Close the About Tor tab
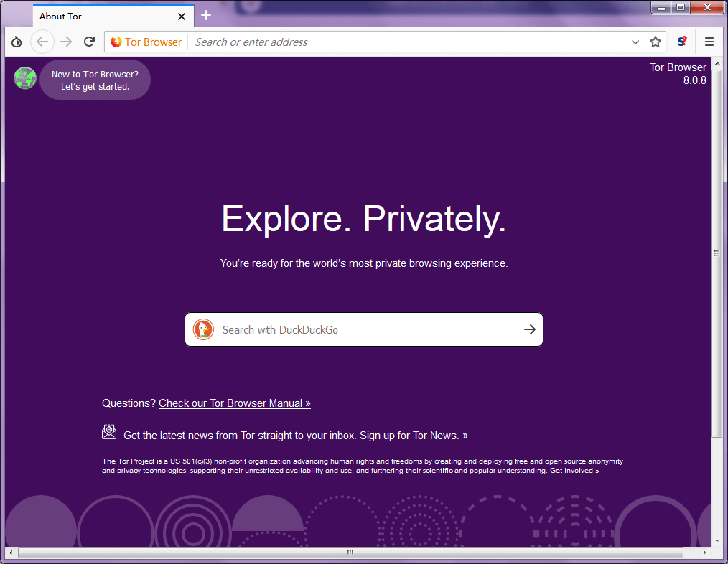 point(182,17)
